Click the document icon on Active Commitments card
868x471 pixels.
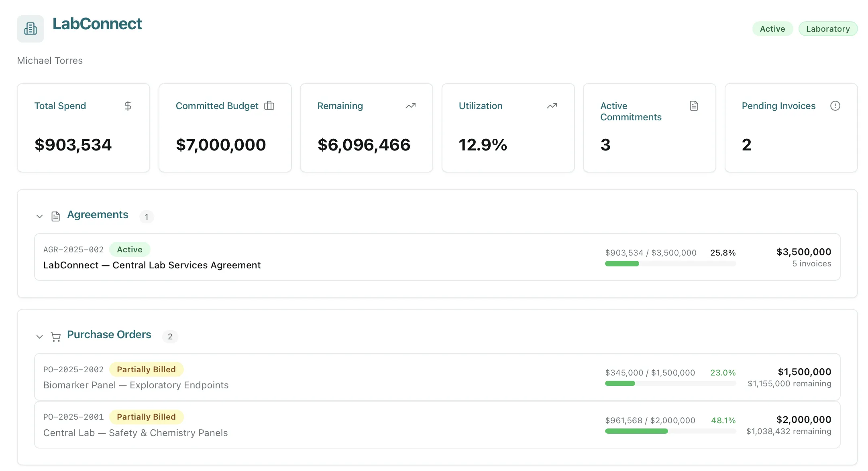coord(693,106)
